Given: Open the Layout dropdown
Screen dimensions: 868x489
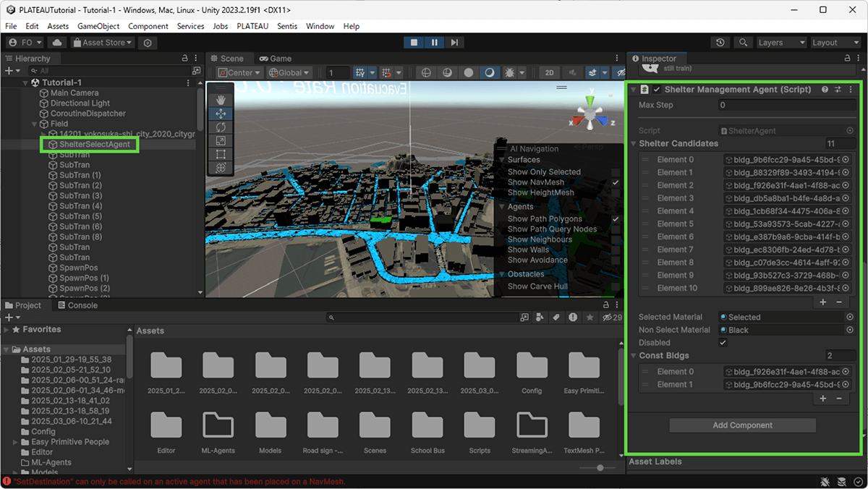Looking at the screenshot, I should click(835, 43).
